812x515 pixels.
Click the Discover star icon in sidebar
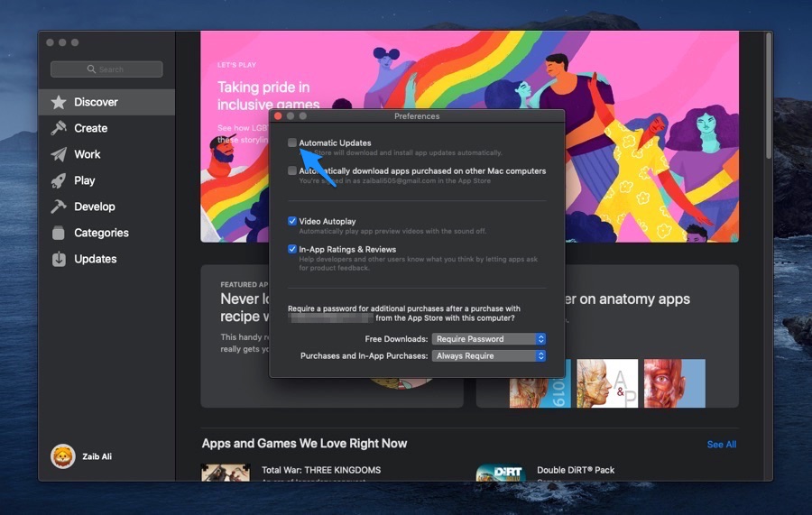coord(59,102)
